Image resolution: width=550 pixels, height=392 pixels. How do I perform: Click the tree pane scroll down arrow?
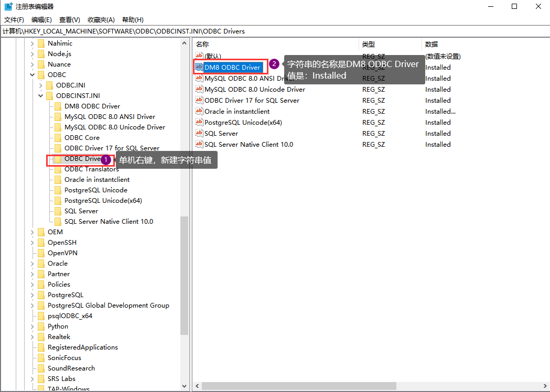(185, 386)
